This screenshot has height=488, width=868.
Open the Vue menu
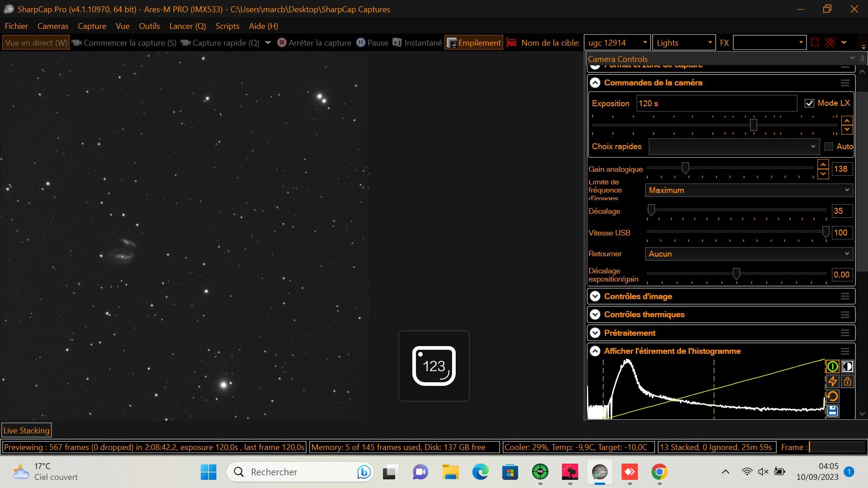(x=123, y=26)
